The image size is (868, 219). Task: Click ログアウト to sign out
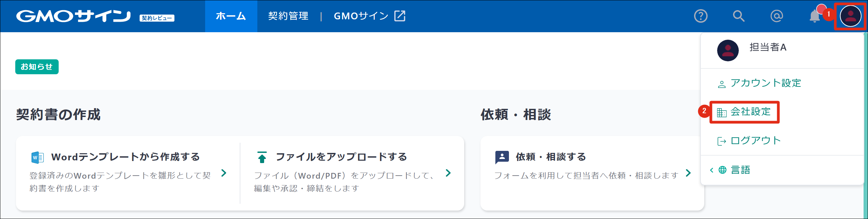(x=756, y=140)
